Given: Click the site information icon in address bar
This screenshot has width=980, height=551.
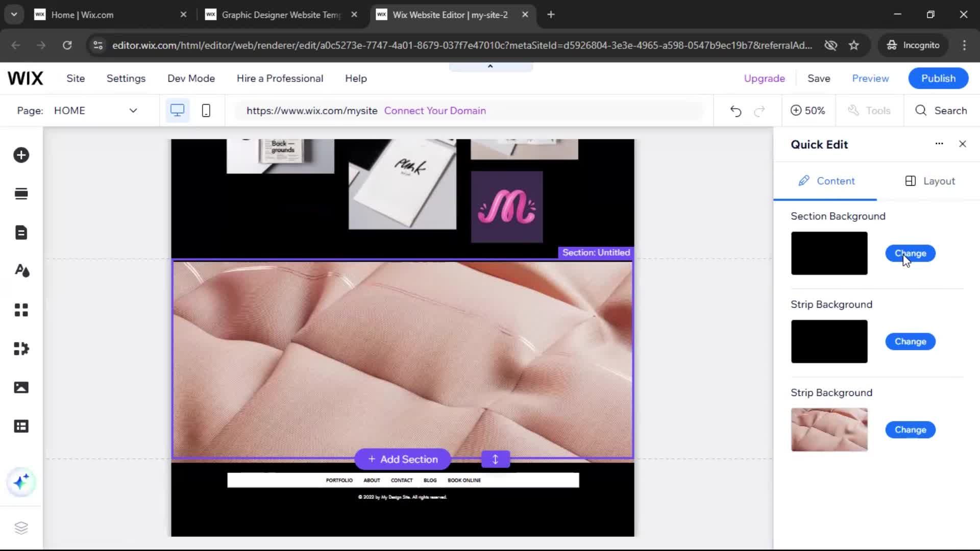Looking at the screenshot, I should click(x=98, y=45).
